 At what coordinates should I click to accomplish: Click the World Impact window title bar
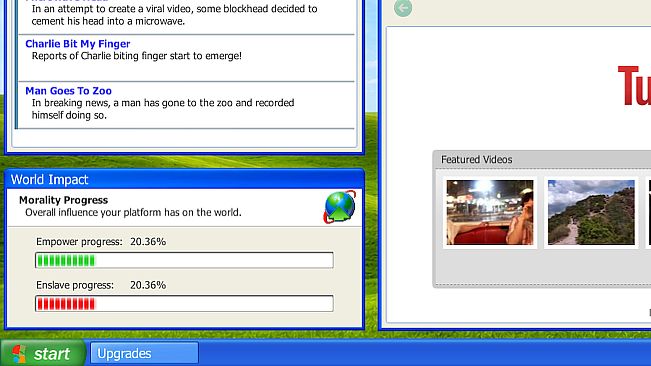(x=185, y=179)
